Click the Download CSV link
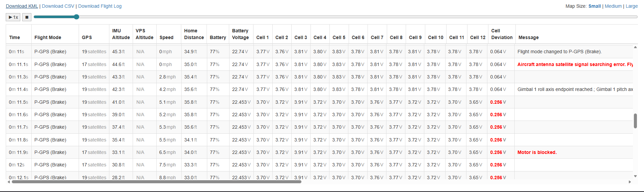Image resolution: width=644 pixels, height=192 pixels. (x=58, y=6)
